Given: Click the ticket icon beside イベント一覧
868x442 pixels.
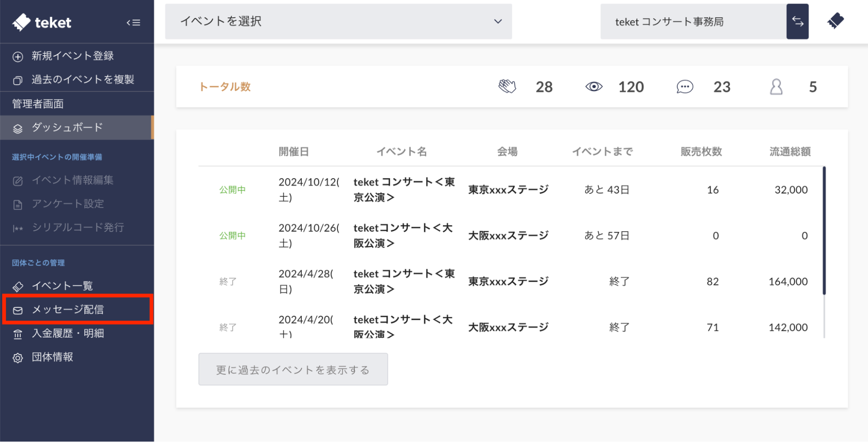Looking at the screenshot, I should click(x=18, y=286).
